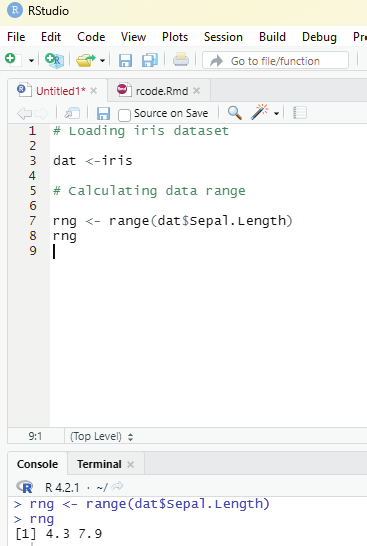Screen dimensions: 367x546
Task: Enable the Source on Save checkbox
Action: click(x=124, y=115)
